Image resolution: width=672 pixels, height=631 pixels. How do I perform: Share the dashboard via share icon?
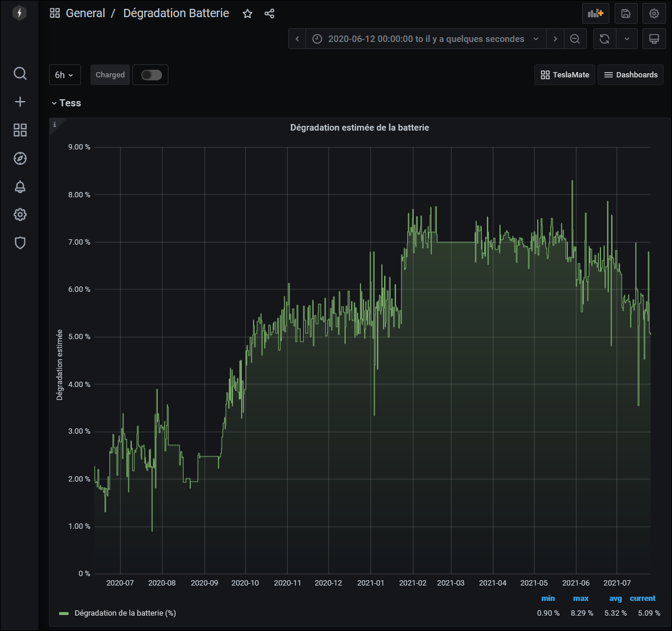pyautogui.click(x=269, y=14)
